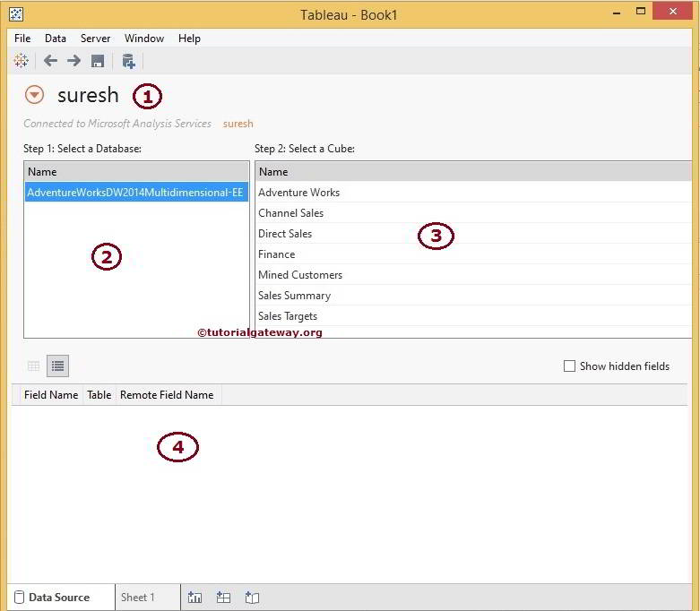The width and height of the screenshot is (700, 611).
Task: Add a new data source icon
Action: [128, 61]
